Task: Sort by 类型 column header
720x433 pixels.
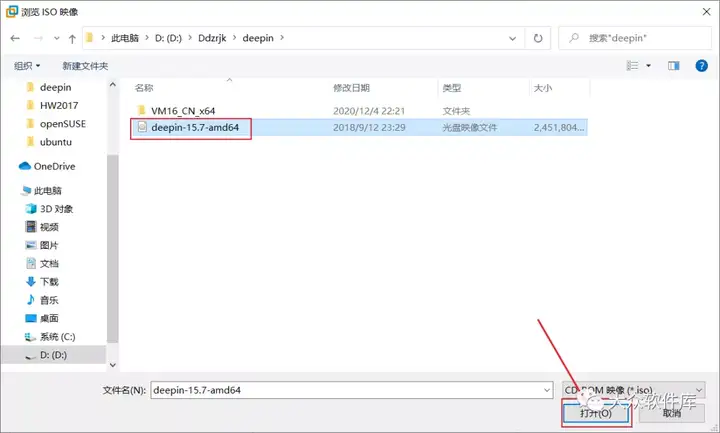Action: pyautogui.click(x=451, y=88)
